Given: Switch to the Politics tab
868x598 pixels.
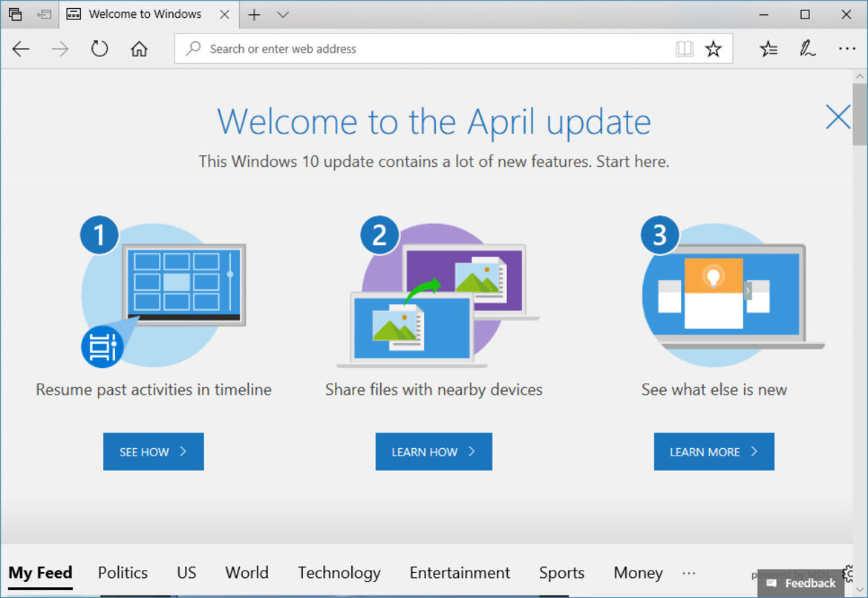Looking at the screenshot, I should (x=123, y=573).
